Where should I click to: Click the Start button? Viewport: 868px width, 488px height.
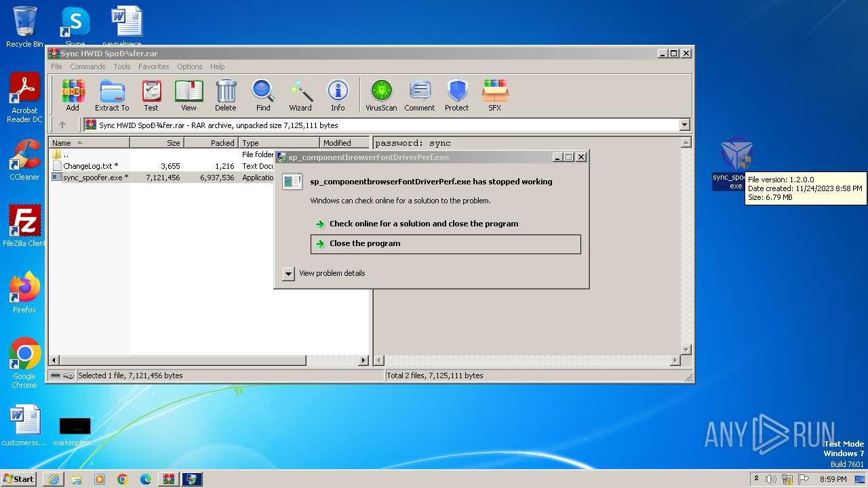19,479
